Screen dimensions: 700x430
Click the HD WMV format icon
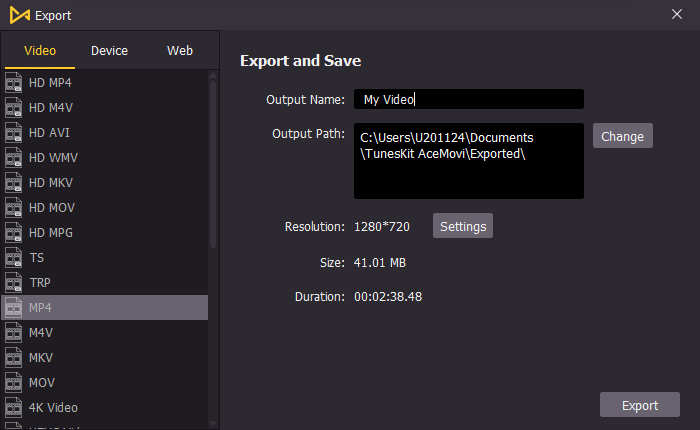point(13,158)
